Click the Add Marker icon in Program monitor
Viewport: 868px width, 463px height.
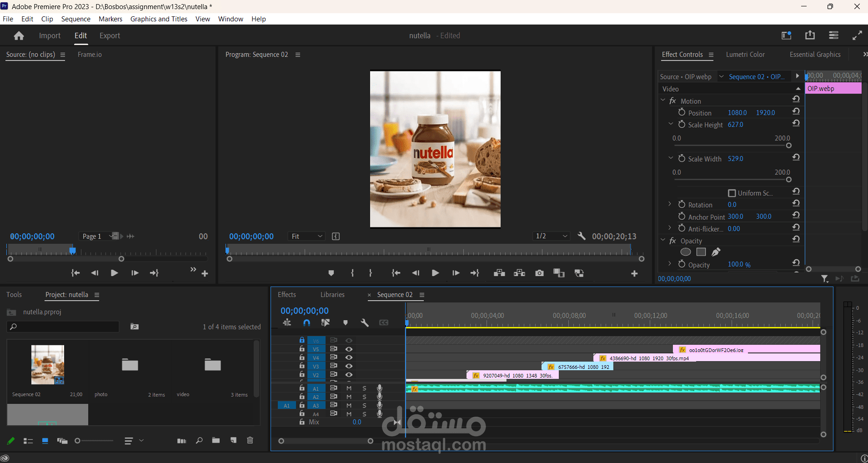tap(331, 273)
